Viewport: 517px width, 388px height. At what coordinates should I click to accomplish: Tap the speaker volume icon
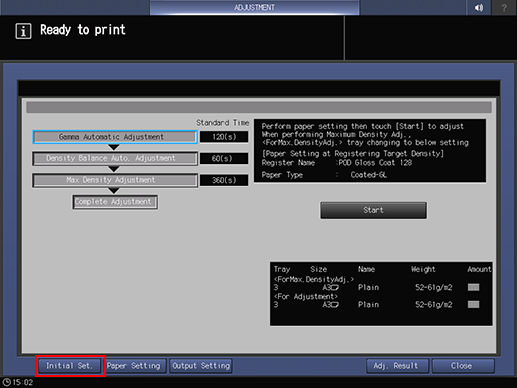tap(478, 7)
